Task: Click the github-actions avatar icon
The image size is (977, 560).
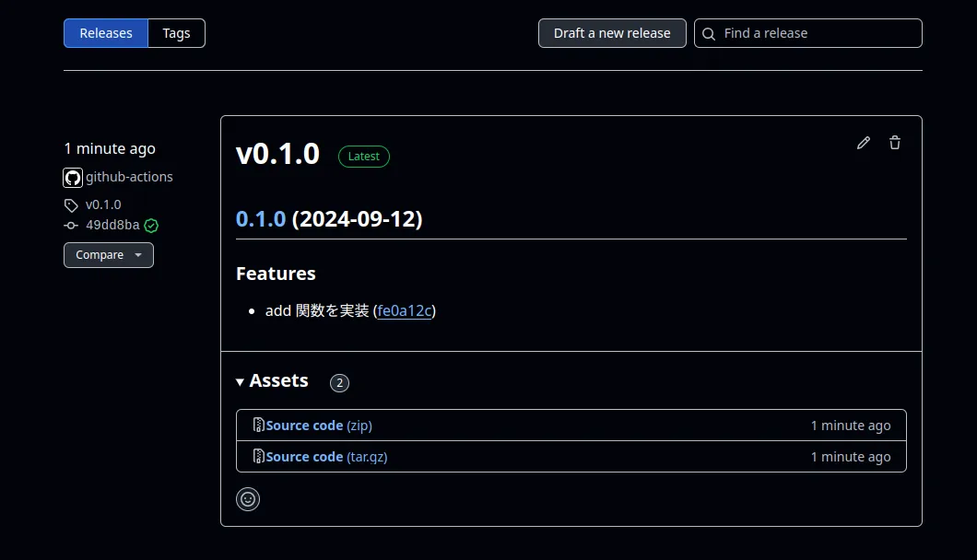Action: coord(72,178)
